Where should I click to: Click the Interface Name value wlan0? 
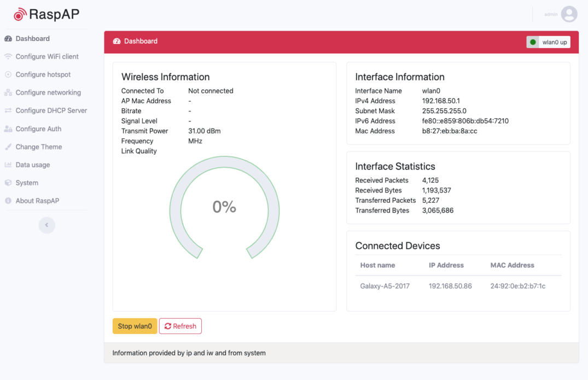[431, 91]
